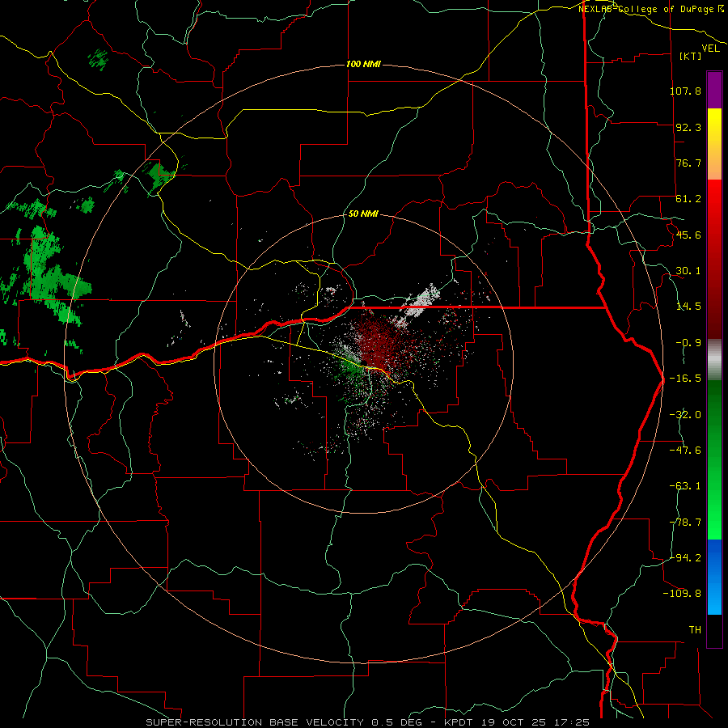Click the yellow-orange segment of the color bar
728x728 pixels.
click(714, 144)
